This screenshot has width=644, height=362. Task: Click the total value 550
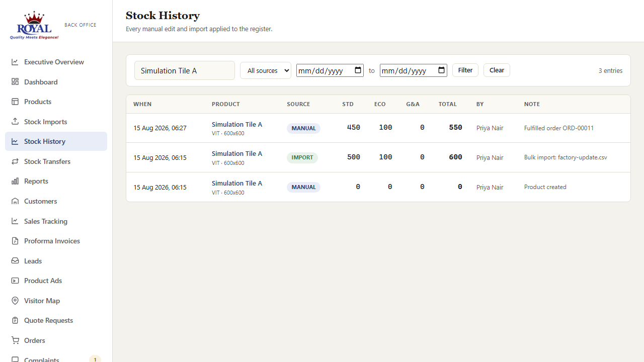click(x=456, y=128)
